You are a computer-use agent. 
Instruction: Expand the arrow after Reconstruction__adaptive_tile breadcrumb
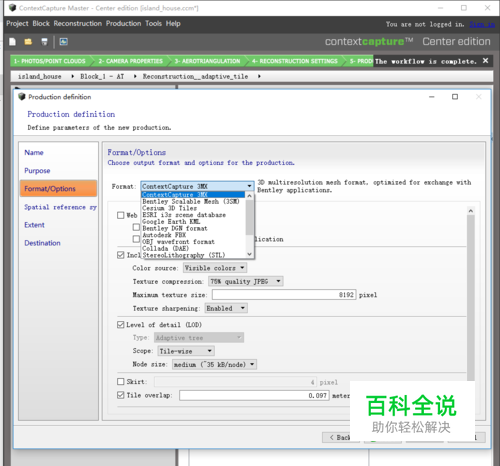[x=259, y=77]
